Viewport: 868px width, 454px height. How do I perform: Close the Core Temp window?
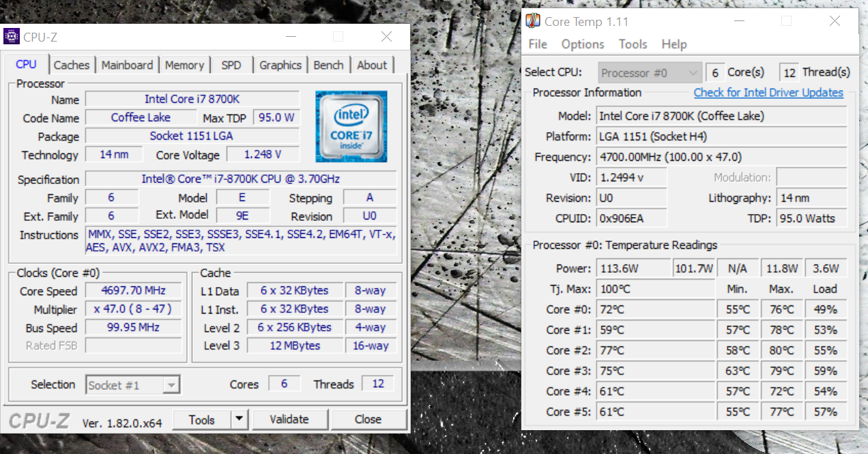tap(835, 21)
